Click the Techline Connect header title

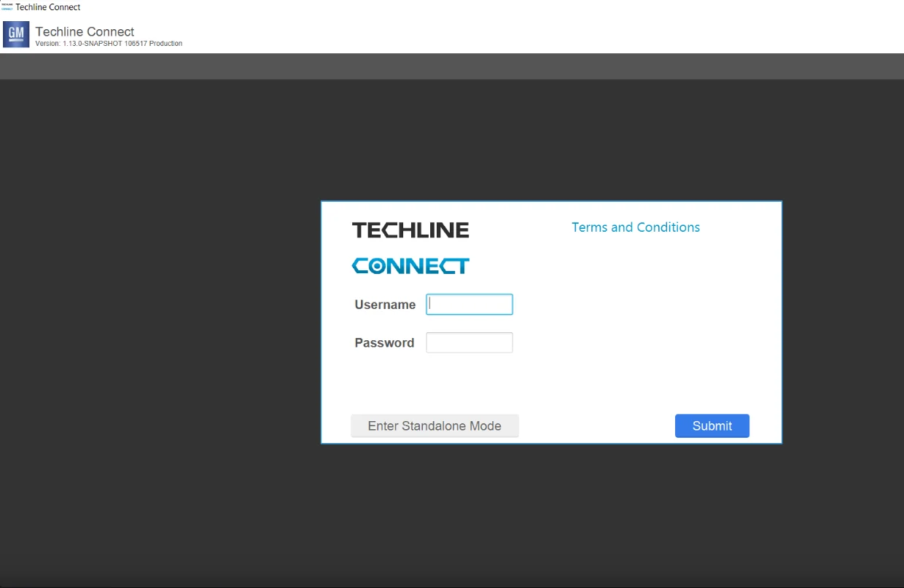pyautogui.click(x=85, y=31)
